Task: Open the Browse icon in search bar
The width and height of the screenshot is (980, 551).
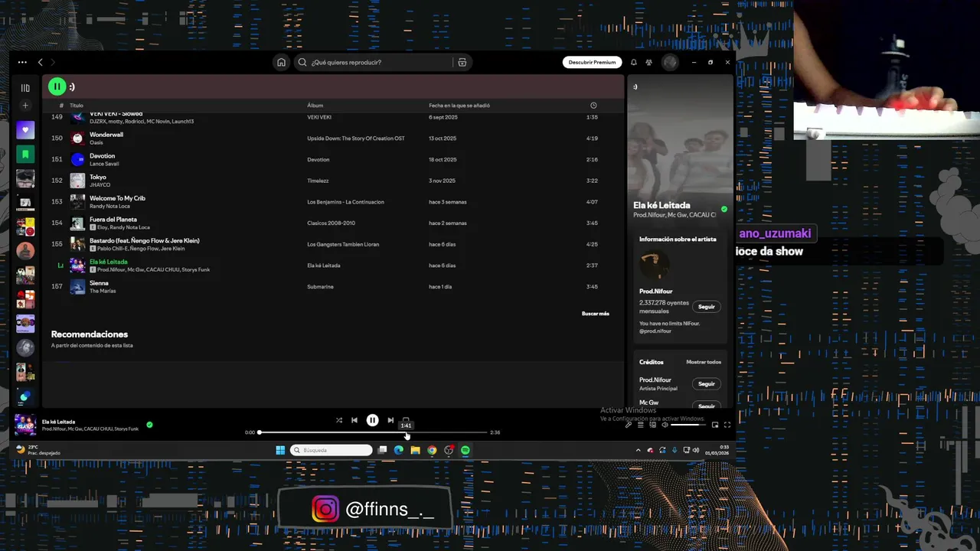Action: [462, 62]
